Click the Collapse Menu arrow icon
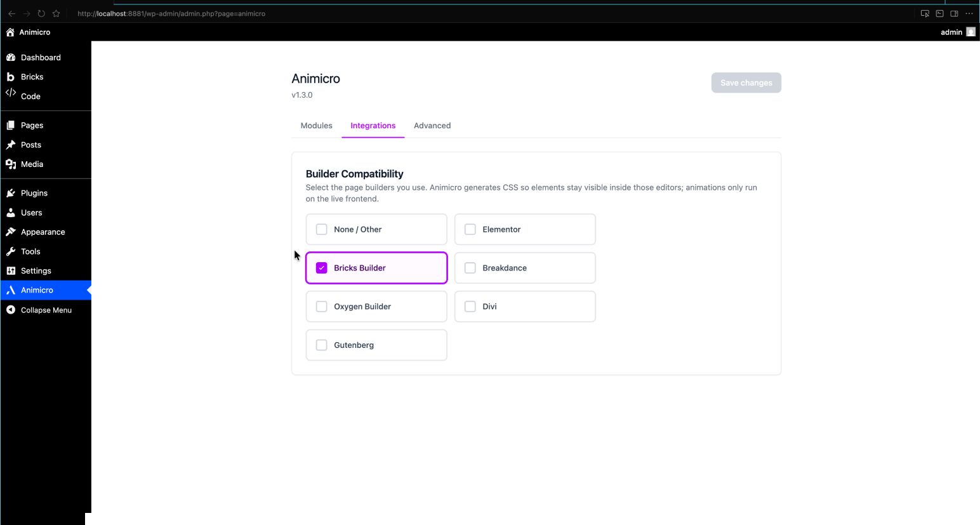Screen dimensions: 980x525 [11, 310]
